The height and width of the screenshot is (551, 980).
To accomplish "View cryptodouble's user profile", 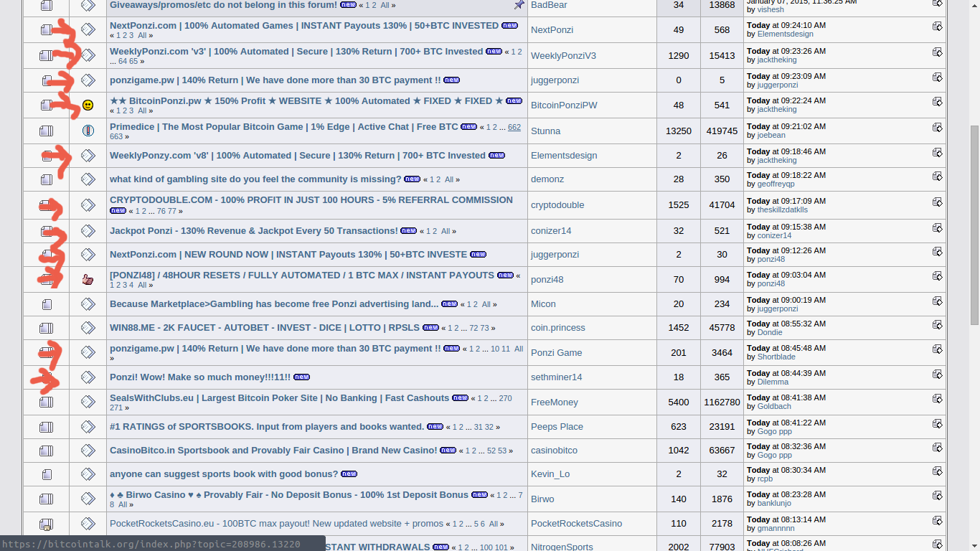I will tap(557, 205).
